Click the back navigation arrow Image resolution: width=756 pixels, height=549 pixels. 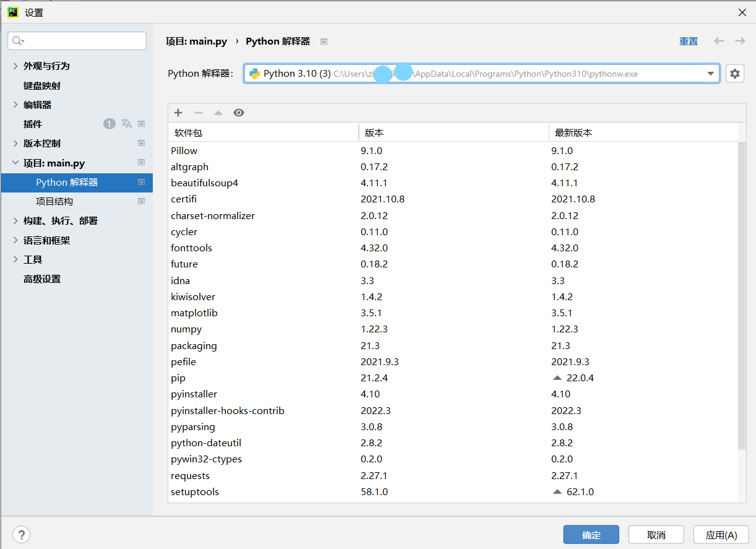pos(719,41)
